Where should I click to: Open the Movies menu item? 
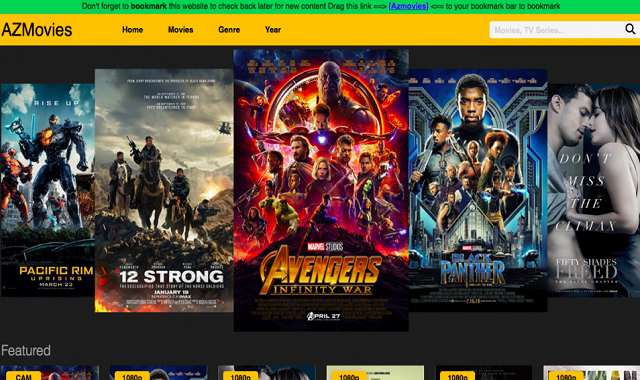click(x=180, y=30)
